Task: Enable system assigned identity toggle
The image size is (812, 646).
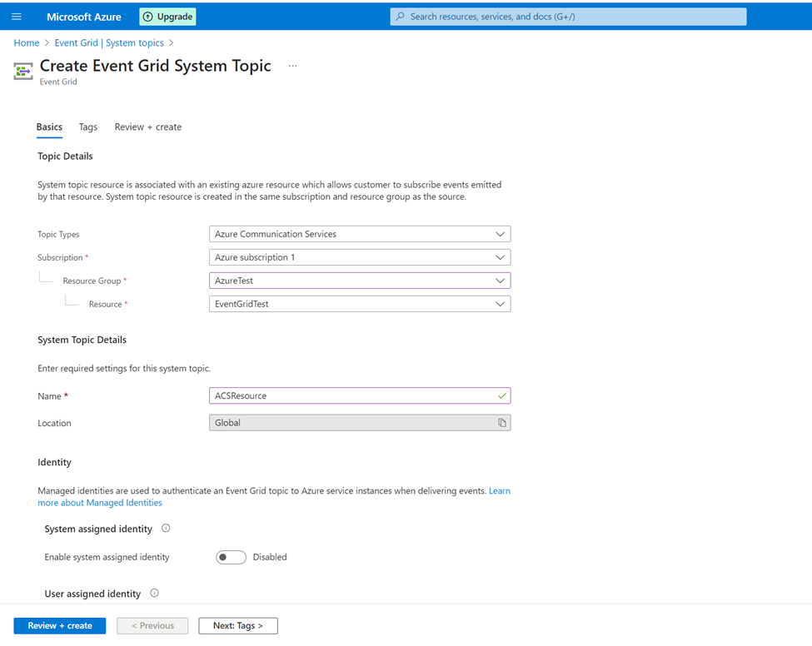Action: point(231,558)
